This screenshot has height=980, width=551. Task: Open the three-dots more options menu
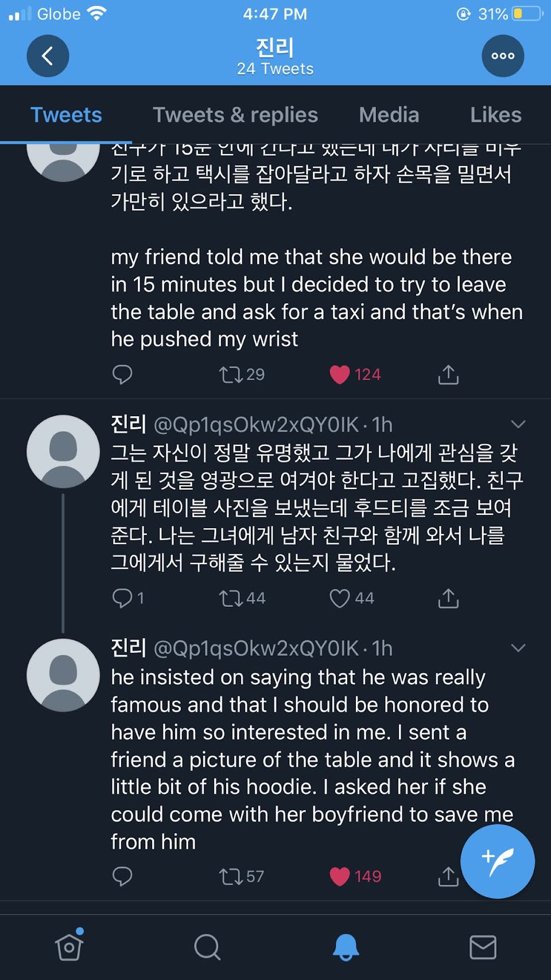[503, 56]
